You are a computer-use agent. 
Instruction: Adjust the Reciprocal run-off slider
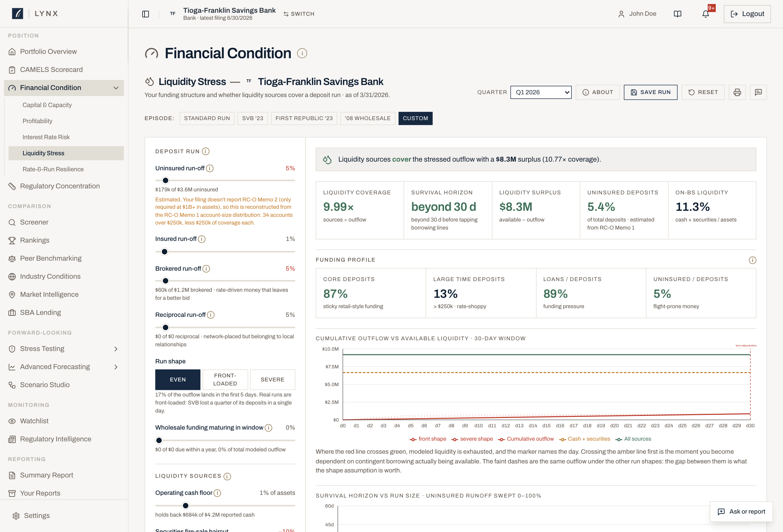click(x=225, y=328)
